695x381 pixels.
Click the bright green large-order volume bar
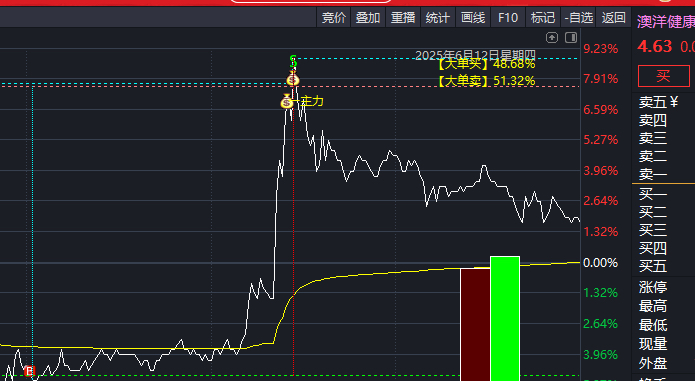(505, 319)
